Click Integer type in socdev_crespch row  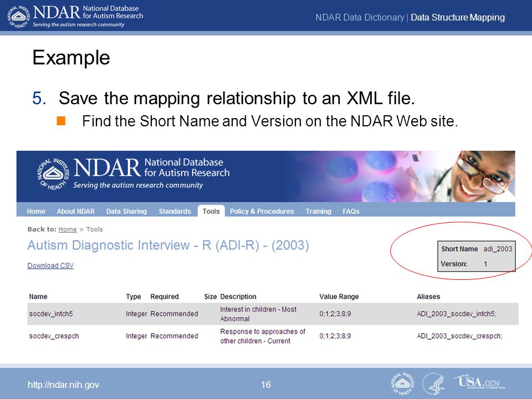pos(136,336)
